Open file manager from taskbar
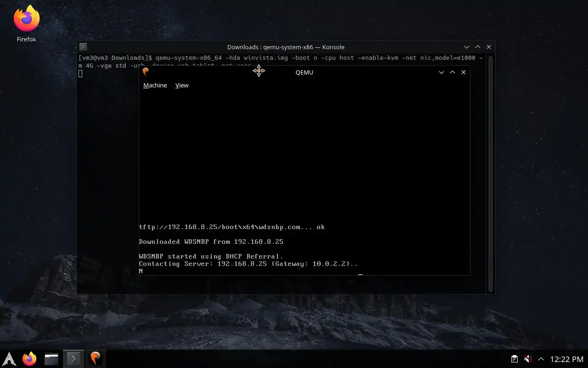This screenshot has height=368, width=588. click(x=51, y=359)
